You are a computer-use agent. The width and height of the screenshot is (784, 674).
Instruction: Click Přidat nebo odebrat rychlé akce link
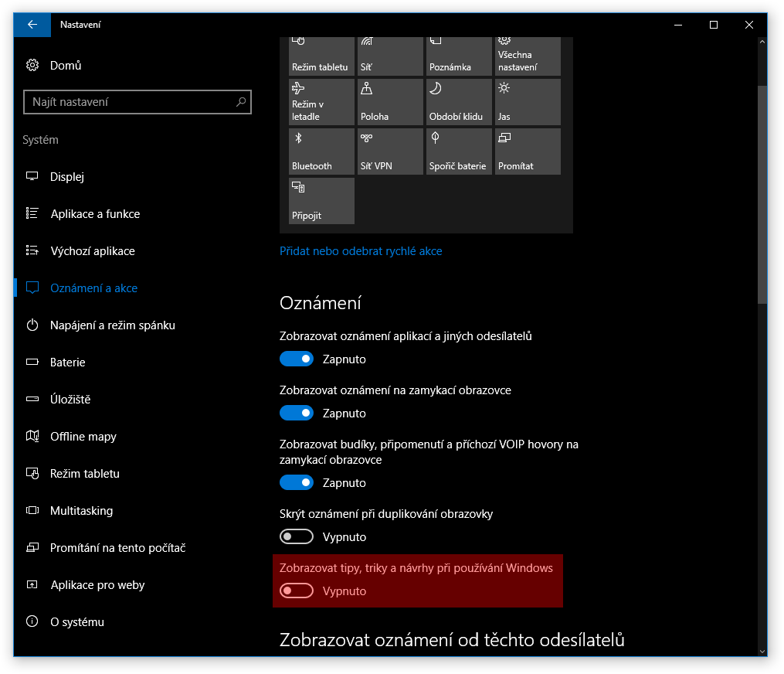click(x=361, y=251)
